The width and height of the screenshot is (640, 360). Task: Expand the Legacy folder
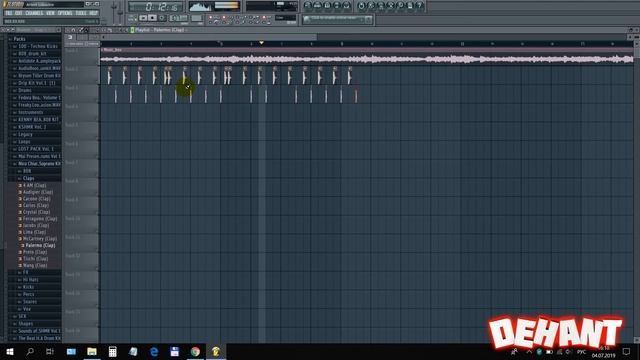[25, 134]
